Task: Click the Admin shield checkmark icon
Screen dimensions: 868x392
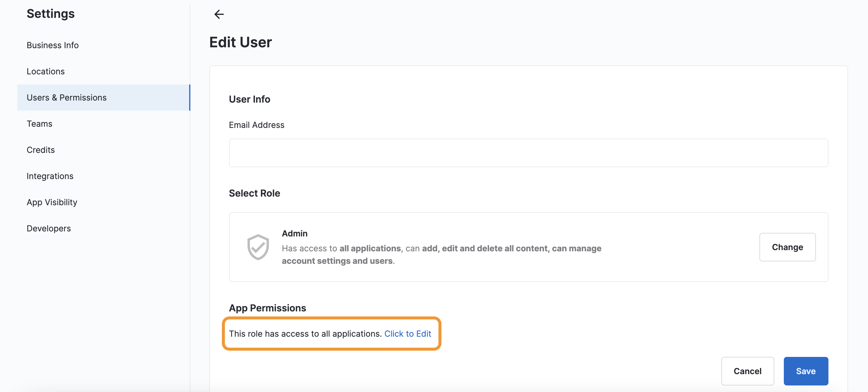Action: pyautogui.click(x=258, y=247)
